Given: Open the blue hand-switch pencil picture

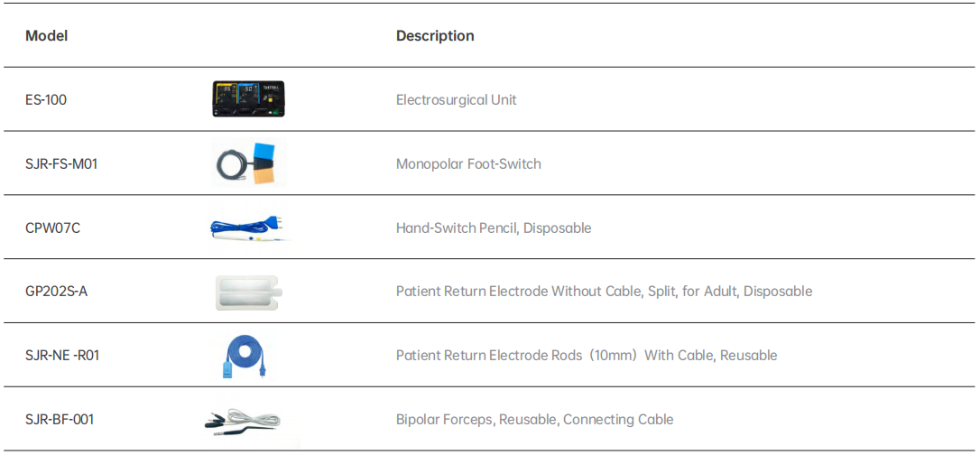Looking at the screenshot, I should coord(250,227).
